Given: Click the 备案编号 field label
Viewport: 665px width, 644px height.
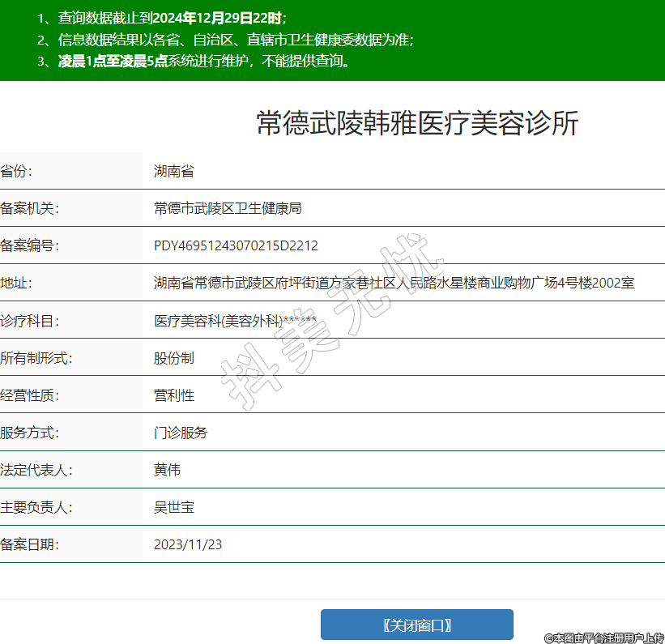Looking at the screenshot, I should [x=30, y=245].
